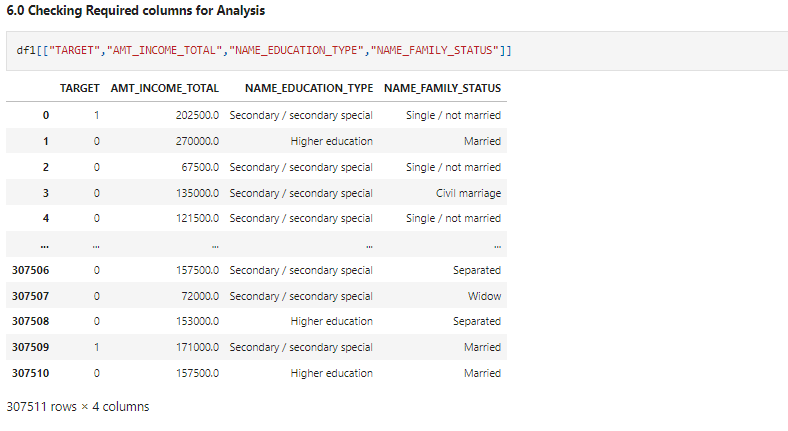
Task: Click the TARGET column header
Action: point(79,88)
